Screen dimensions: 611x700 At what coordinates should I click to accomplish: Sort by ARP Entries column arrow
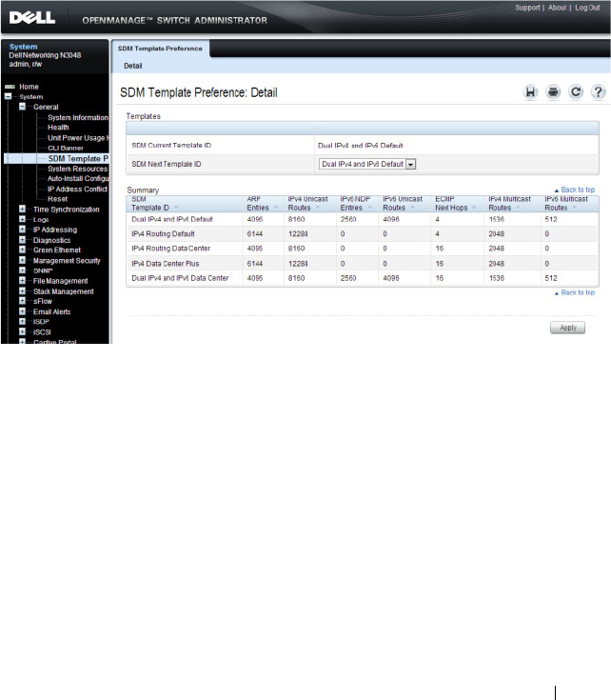(276, 208)
